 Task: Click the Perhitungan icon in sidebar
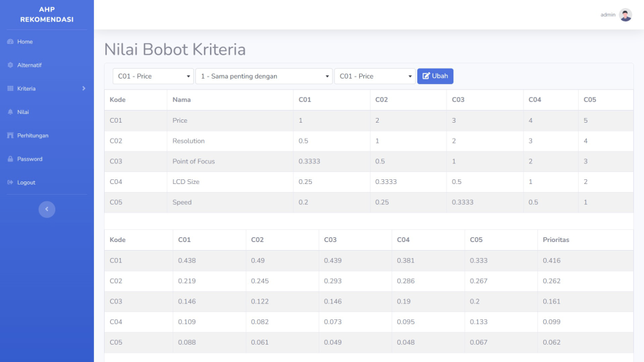pyautogui.click(x=10, y=135)
